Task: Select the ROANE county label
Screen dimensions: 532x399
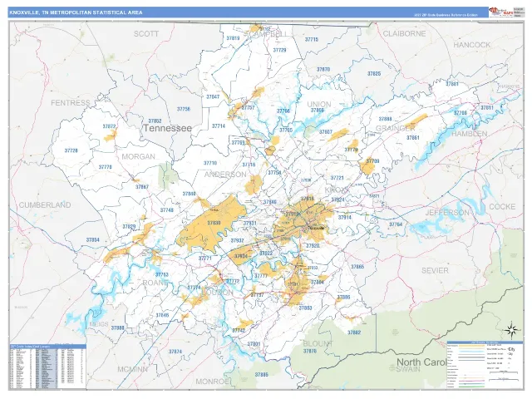Action: pyautogui.click(x=155, y=283)
